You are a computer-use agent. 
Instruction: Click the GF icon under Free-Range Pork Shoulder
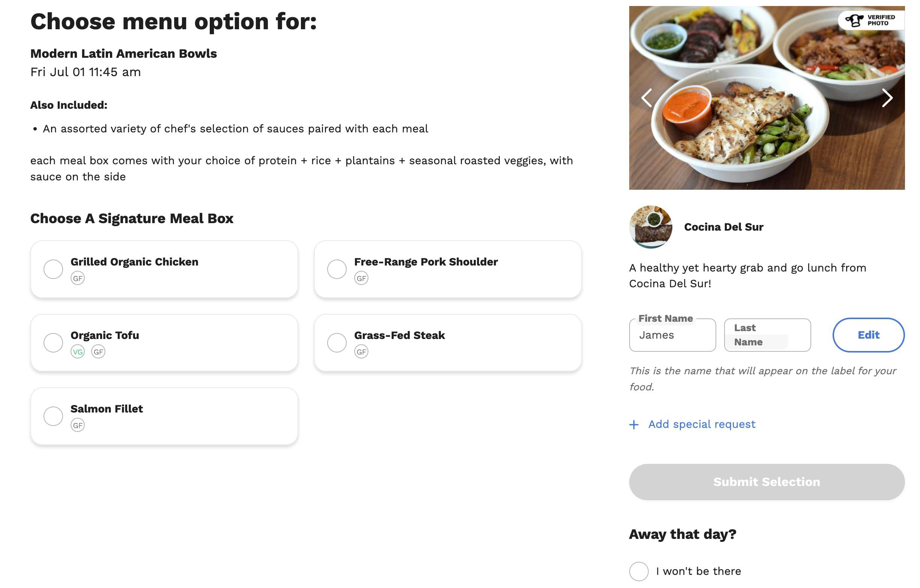361,278
